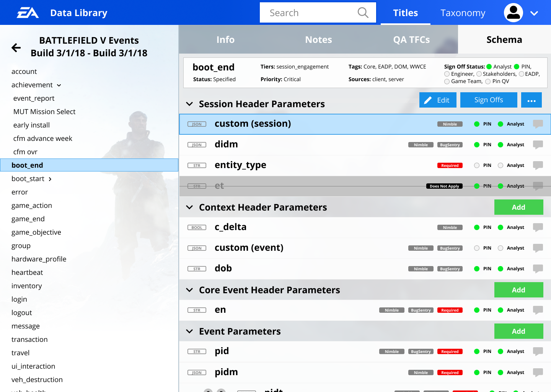The height and width of the screenshot is (392, 551).
Task: Click Add in Context Header Parameters
Action: (x=518, y=207)
